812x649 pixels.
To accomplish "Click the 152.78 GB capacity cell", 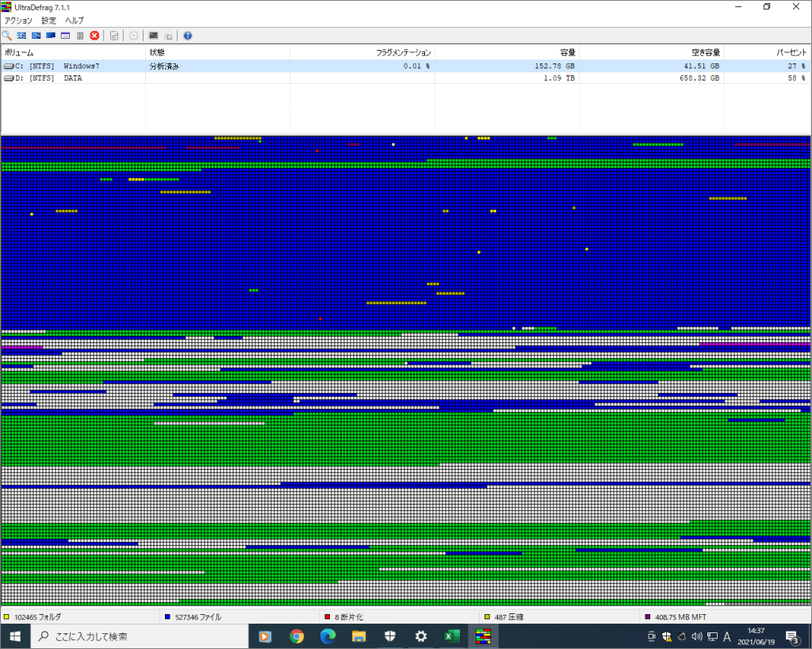I will (x=554, y=67).
